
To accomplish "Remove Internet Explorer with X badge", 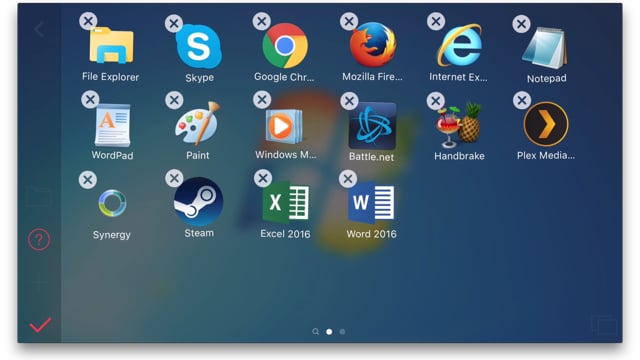I will [x=436, y=21].
